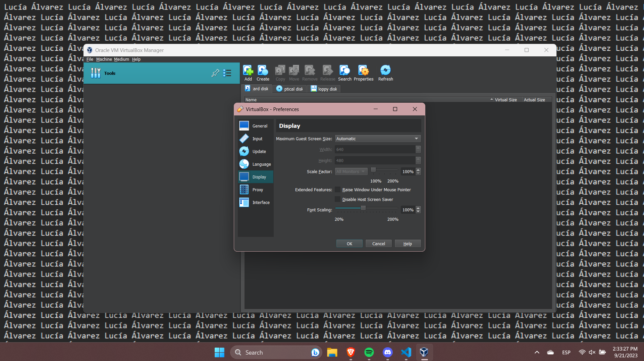Image resolution: width=644 pixels, height=361 pixels.
Task: Check Disable Host Screen Saver
Action: click(x=338, y=199)
